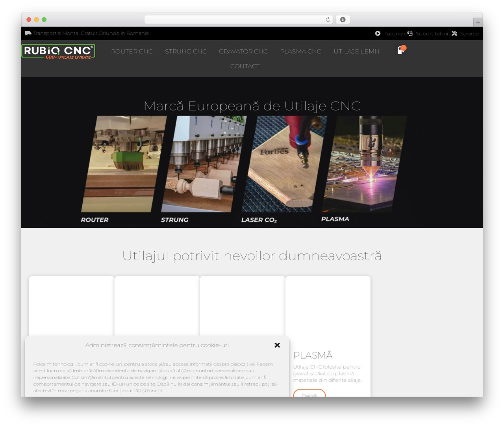
Task: Click 'Transport si Montaj Gratuit' text
Action: (91, 33)
